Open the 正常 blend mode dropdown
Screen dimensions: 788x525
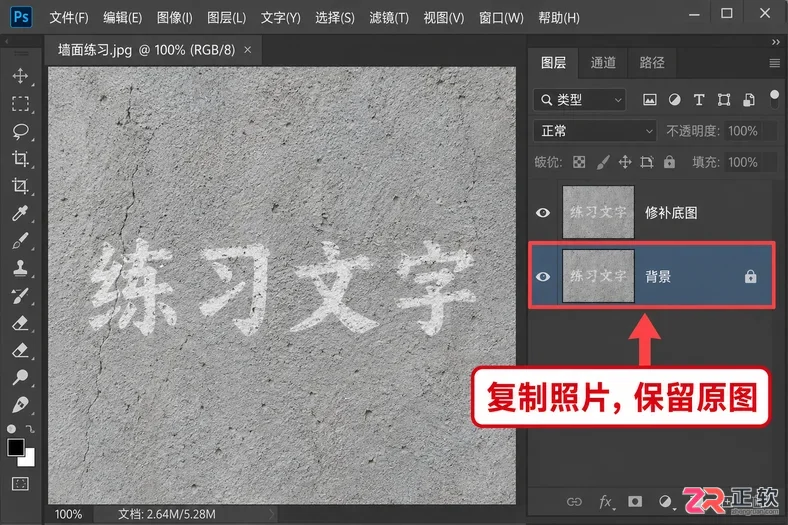595,131
